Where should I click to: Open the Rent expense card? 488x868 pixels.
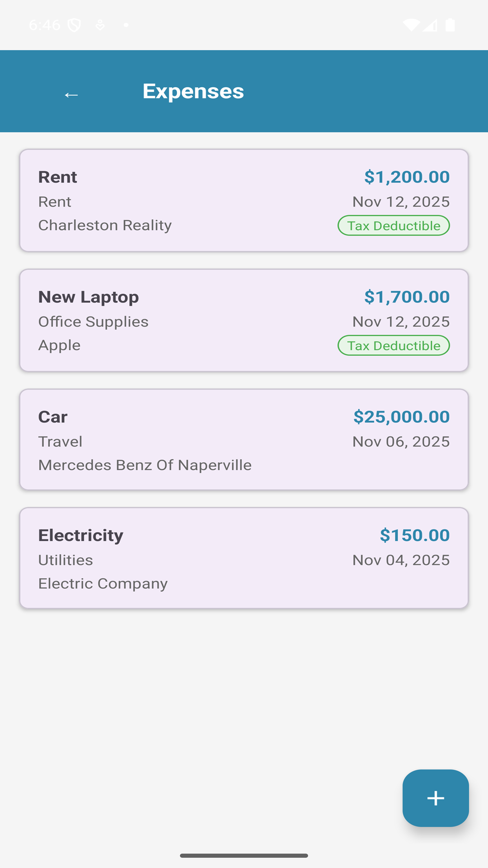[244, 200]
